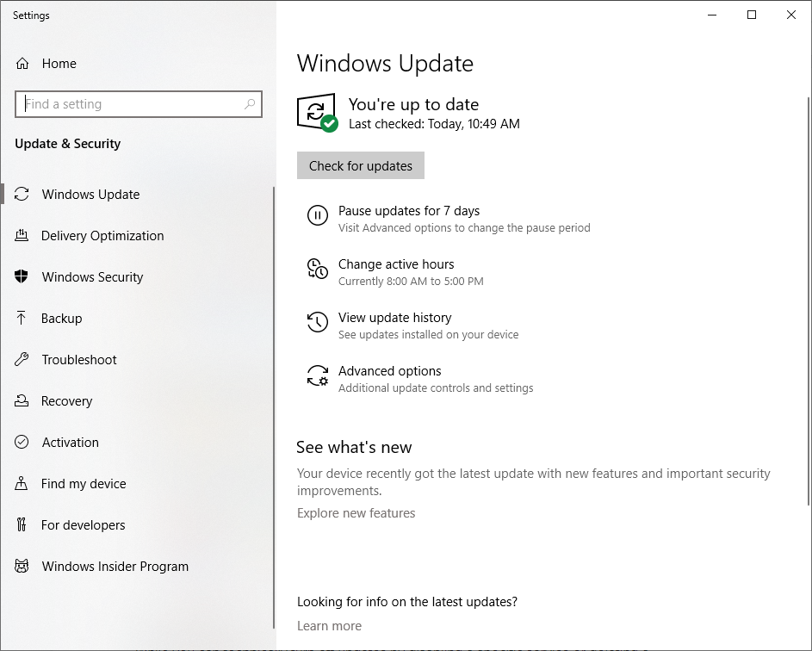Viewport: 812px width, 651px height.
Task: Select the Delivery Optimization sidebar icon
Action: 23,235
